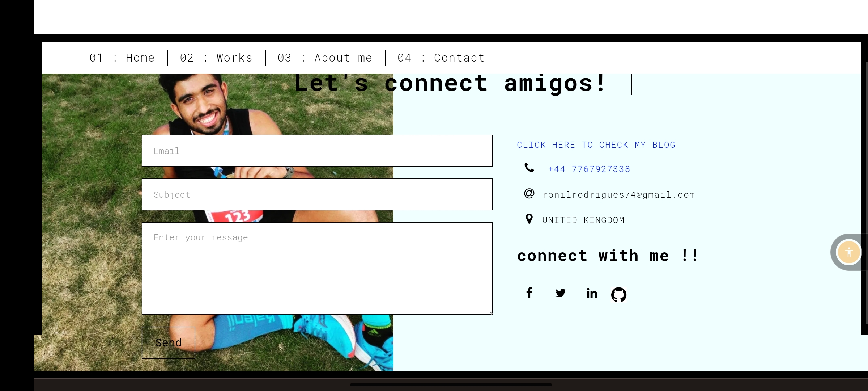Click the LinkedIn social icon
This screenshot has width=868, height=391.
pos(591,293)
